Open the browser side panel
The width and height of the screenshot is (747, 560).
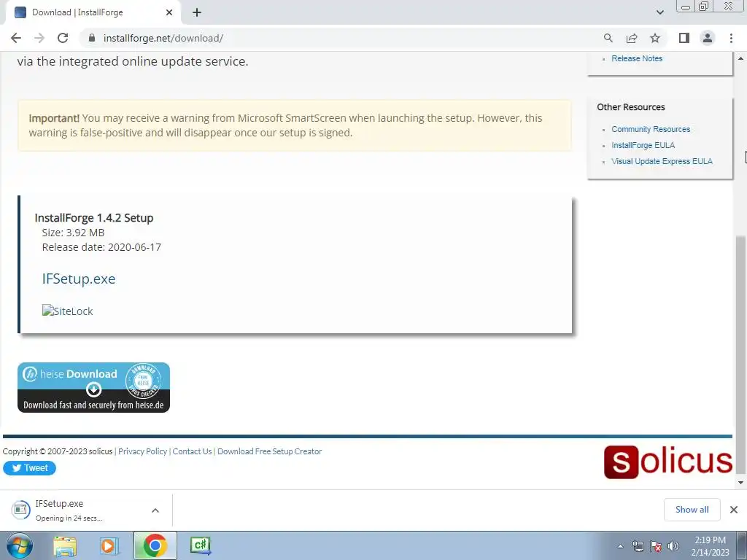(x=684, y=38)
